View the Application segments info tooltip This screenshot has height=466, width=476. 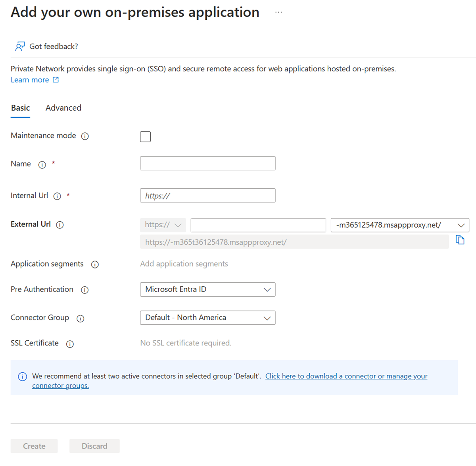point(95,265)
